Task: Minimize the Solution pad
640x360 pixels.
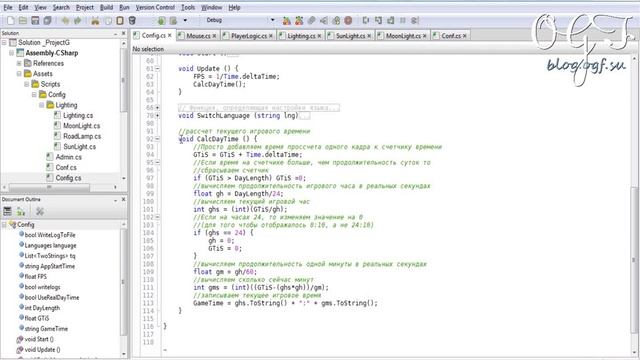Action: click(x=116, y=33)
